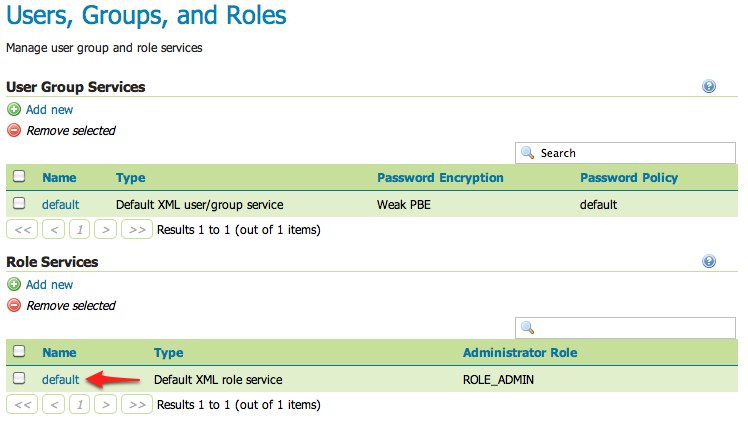Click help icon for User Group Services
The height and width of the screenshot is (428, 748).
(708, 86)
